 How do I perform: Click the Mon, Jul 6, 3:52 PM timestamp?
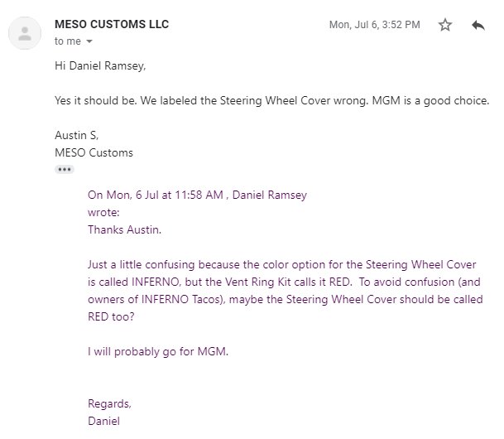click(374, 25)
